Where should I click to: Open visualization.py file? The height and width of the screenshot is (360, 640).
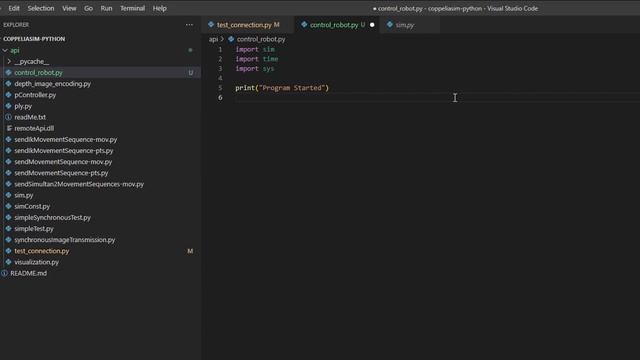[x=36, y=262]
